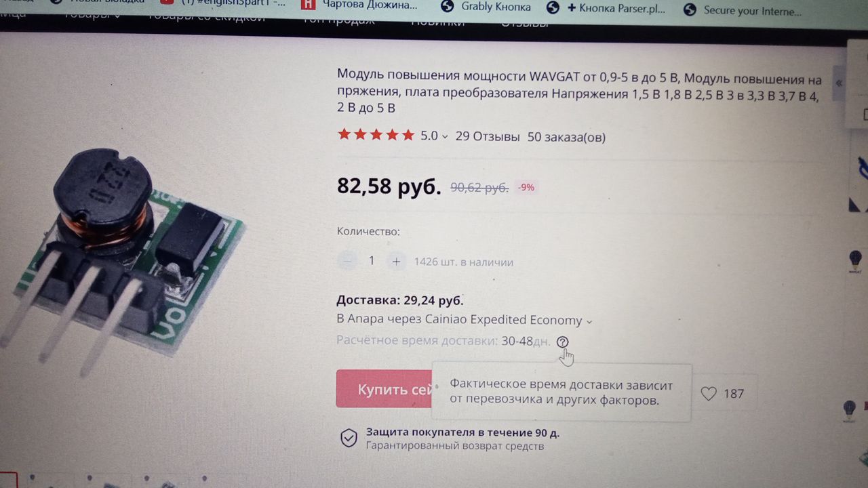
Task: Open the 29 Отзывы reviews link
Action: [x=488, y=136]
